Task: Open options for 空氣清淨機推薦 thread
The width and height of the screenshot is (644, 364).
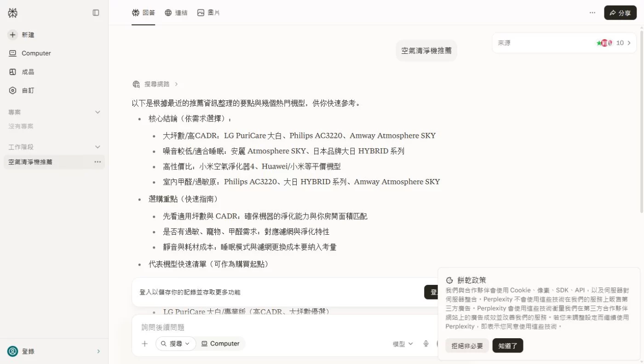Action: tap(98, 162)
